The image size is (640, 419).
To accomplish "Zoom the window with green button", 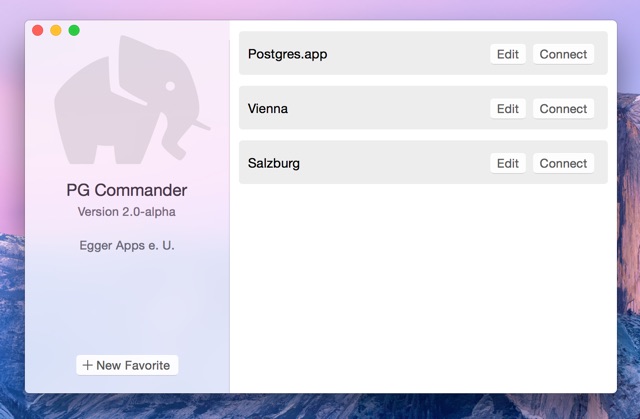I will click(74, 30).
